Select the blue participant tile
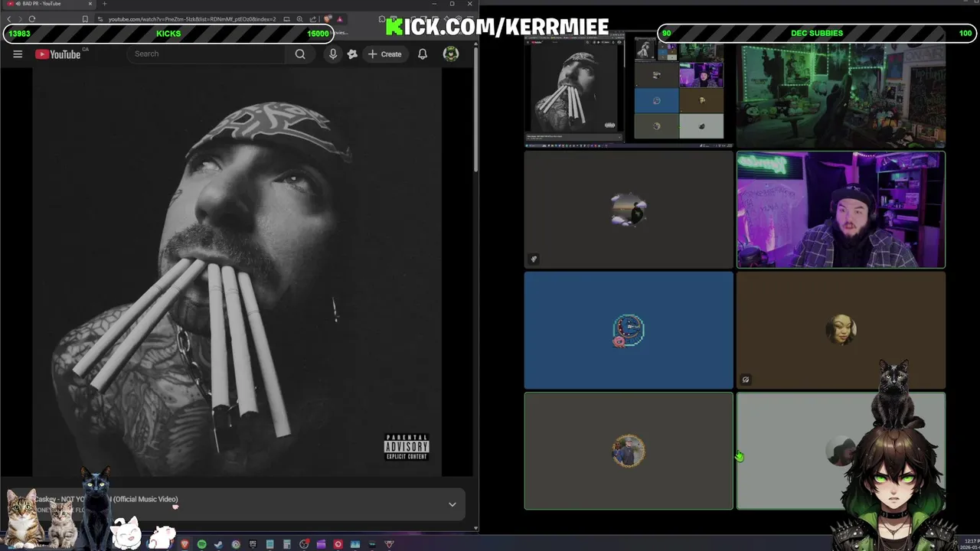 [629, 330]
